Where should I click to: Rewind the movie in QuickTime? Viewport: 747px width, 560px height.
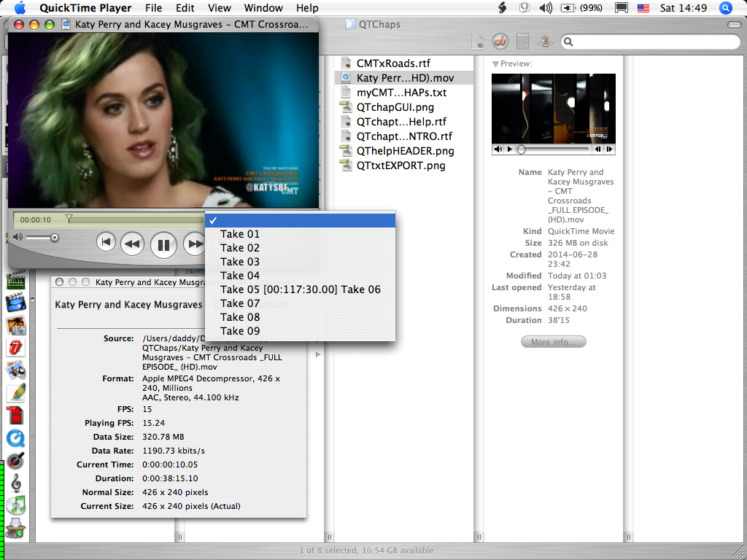[x=132, y=244]
